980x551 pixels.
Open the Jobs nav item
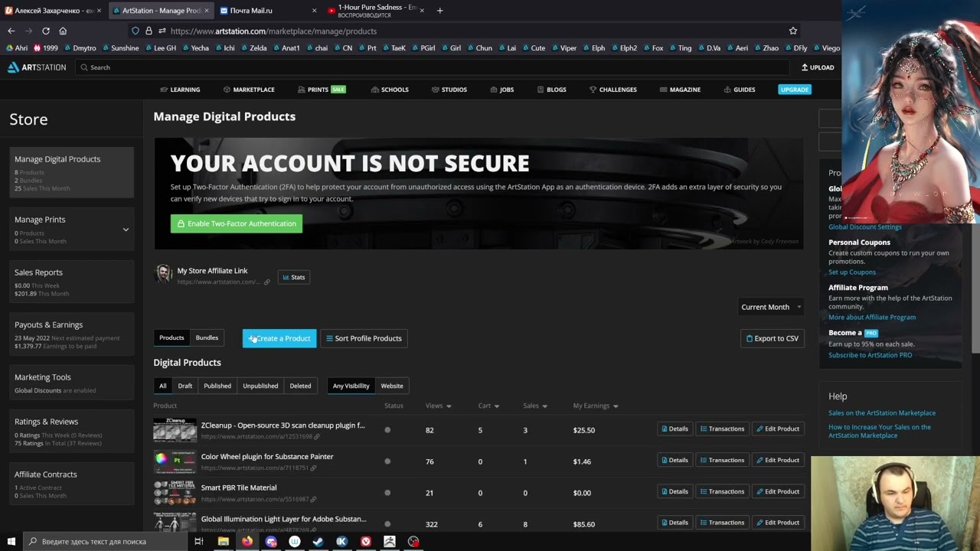pos(502,90)
